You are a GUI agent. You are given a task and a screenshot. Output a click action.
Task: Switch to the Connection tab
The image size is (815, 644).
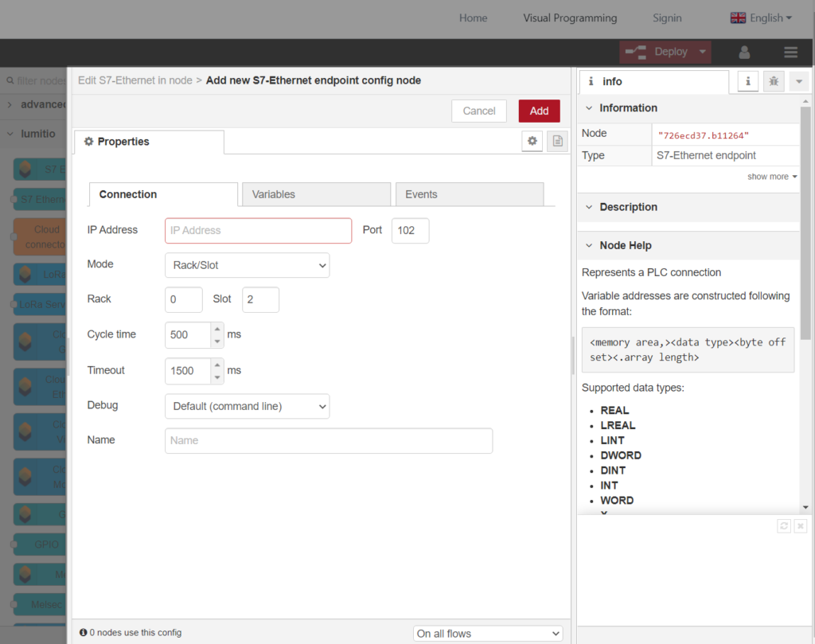pos(163,194)
